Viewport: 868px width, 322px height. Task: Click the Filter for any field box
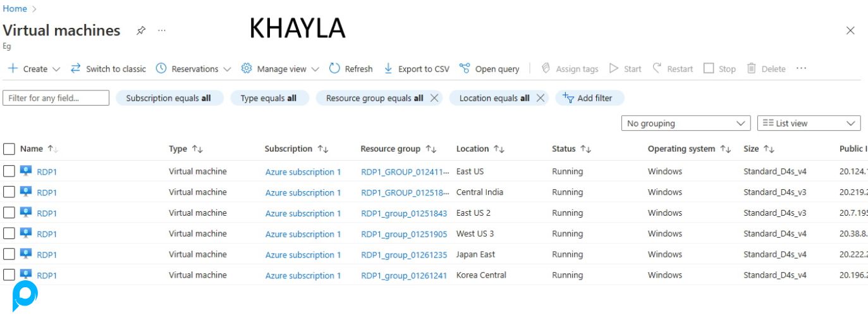(56, 98)
